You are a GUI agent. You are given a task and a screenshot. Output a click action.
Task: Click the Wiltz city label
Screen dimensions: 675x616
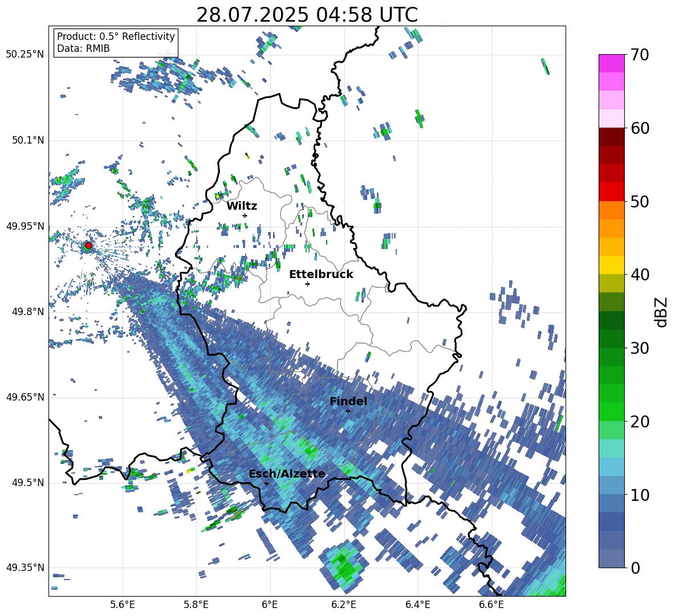click(x=242, y=206)
